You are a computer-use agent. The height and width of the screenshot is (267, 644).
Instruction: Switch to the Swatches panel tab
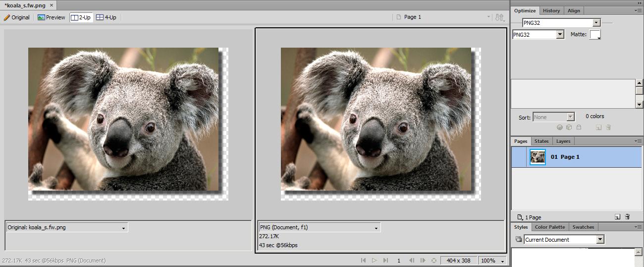point(583,227)
